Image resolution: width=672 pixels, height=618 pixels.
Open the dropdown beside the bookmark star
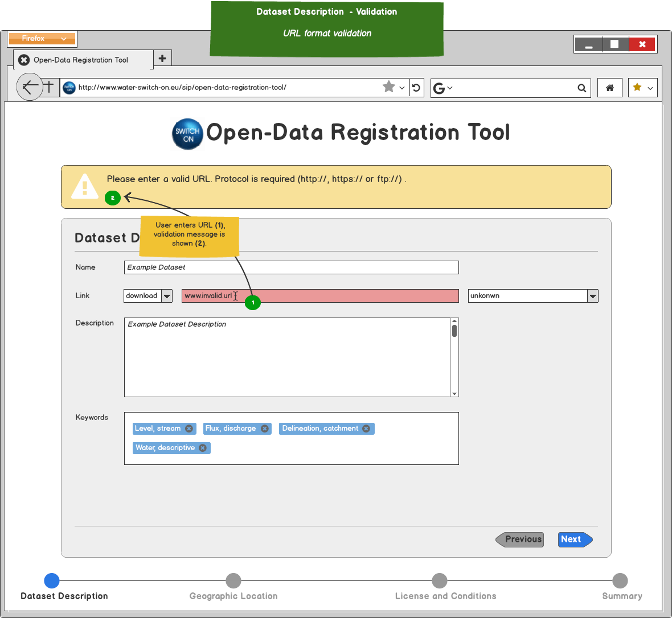[x=402, y=88]
